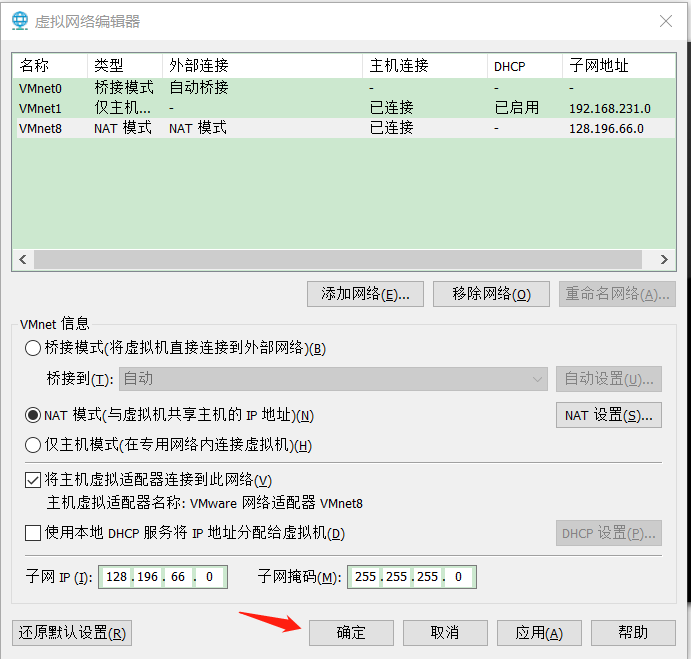691x659 pixels.
Task: Select the VMnet8 NAT network row
Action: [x=40, y=128]
